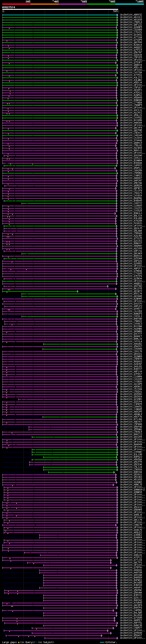
Task: Click the white query sequence bar
Action: (60, 10)
